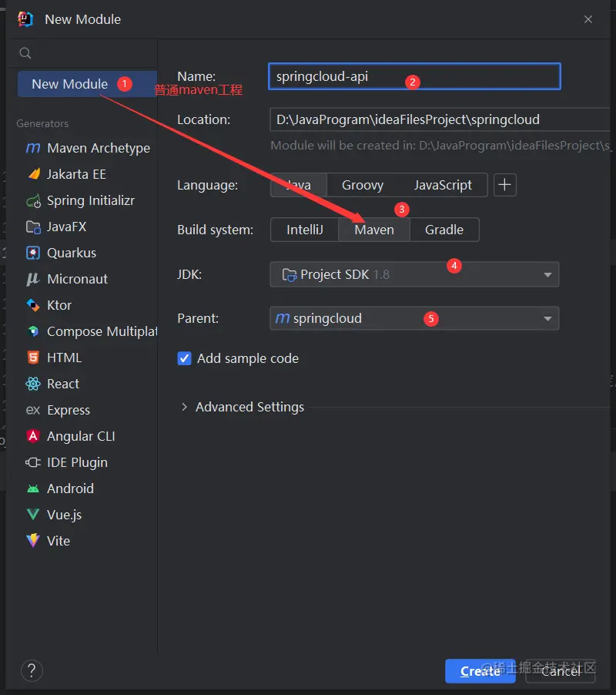Choose Maven Archetype generator label
Image resolution: width=616 pixels, height=695 pixels.
[x=99, y=148]
